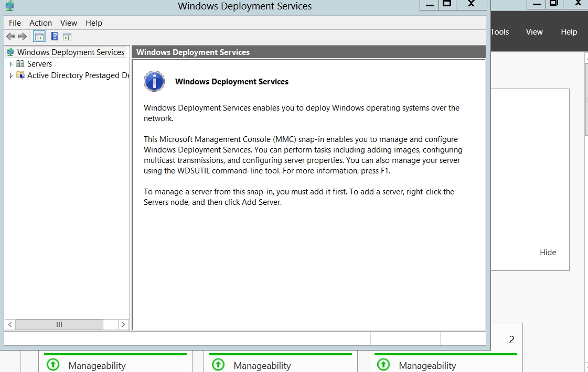Maximize the Windows Deployment Services window

(447, 5)
